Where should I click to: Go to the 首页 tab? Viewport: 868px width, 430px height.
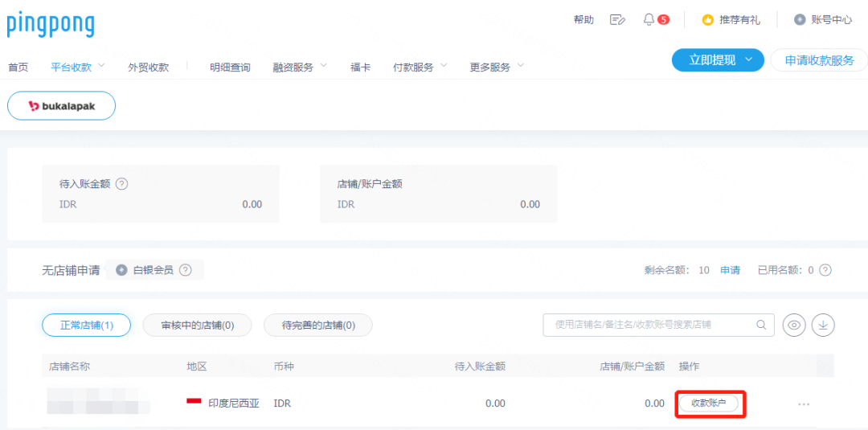[18, 68]
